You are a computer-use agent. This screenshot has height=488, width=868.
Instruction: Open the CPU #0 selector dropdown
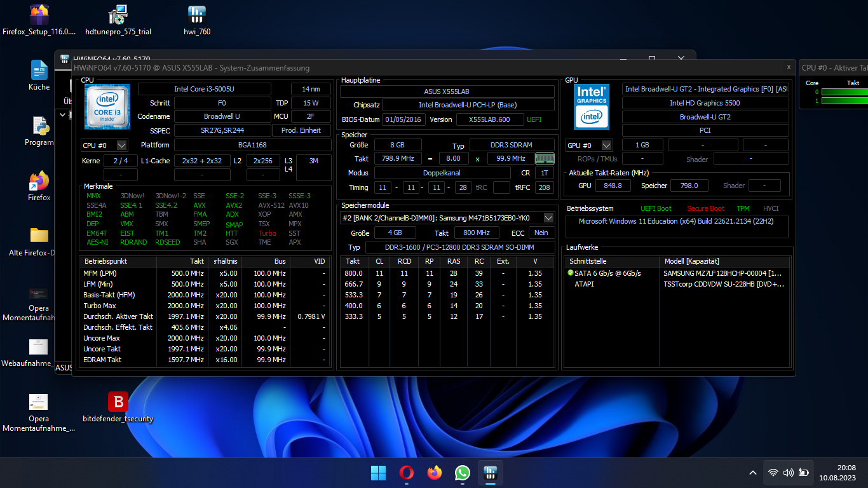[105, 146]
